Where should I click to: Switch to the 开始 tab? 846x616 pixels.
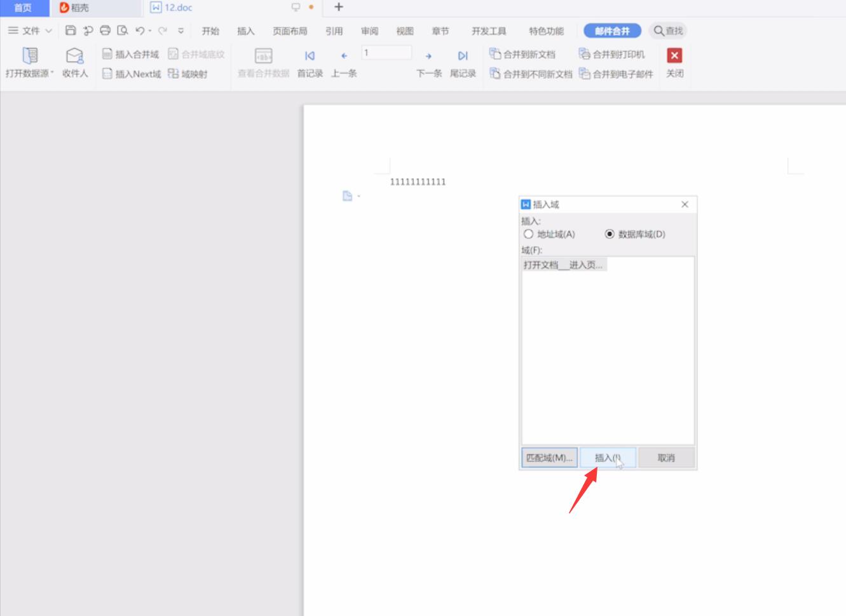click(210, 31)
